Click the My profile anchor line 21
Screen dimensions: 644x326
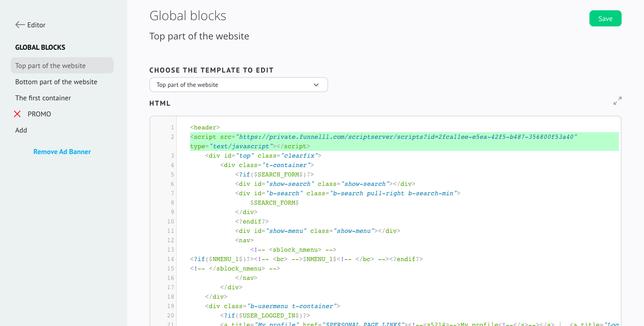(420, 324)
